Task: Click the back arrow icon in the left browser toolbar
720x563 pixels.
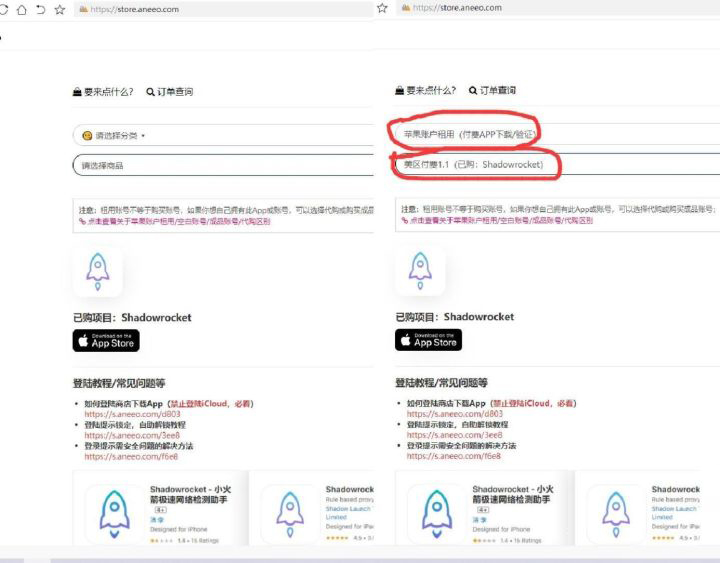Action: click(40, 9)
